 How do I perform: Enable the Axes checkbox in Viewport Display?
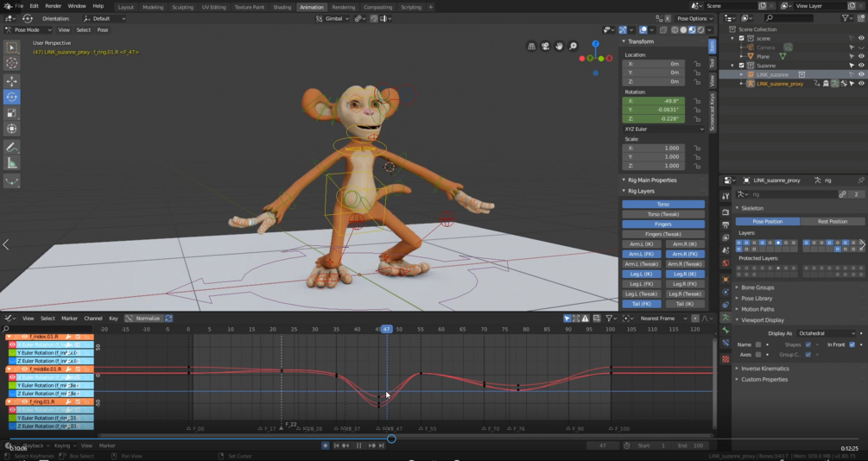758,355
